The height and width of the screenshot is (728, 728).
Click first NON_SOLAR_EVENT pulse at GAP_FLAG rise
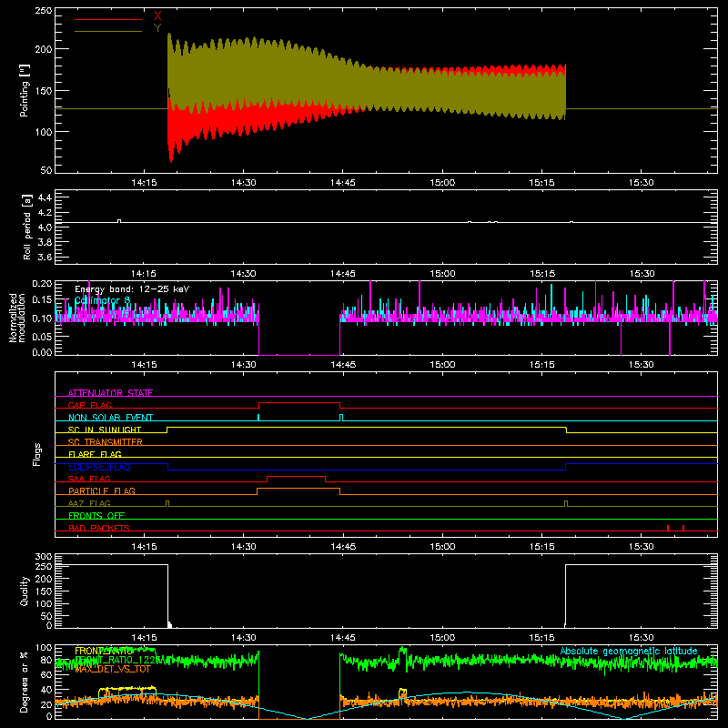[258, 417]
